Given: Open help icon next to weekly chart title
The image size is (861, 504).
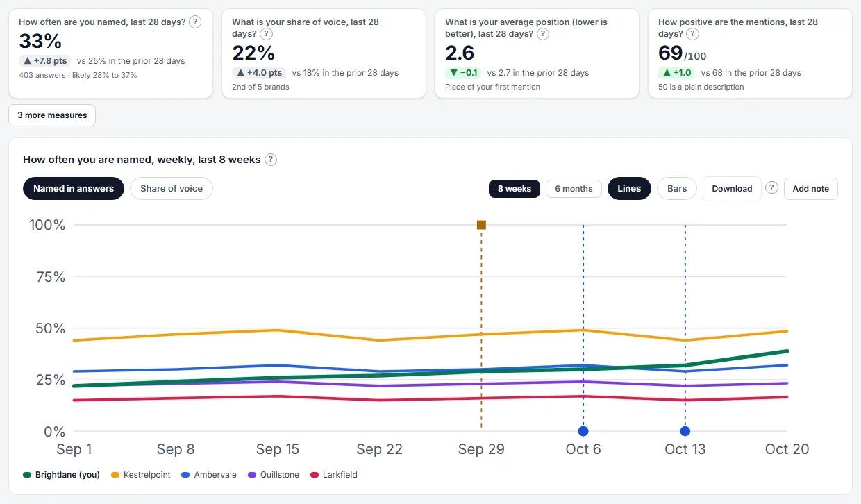Looking at the screenshot, I should pyautogui.click(x=271, y=160).
